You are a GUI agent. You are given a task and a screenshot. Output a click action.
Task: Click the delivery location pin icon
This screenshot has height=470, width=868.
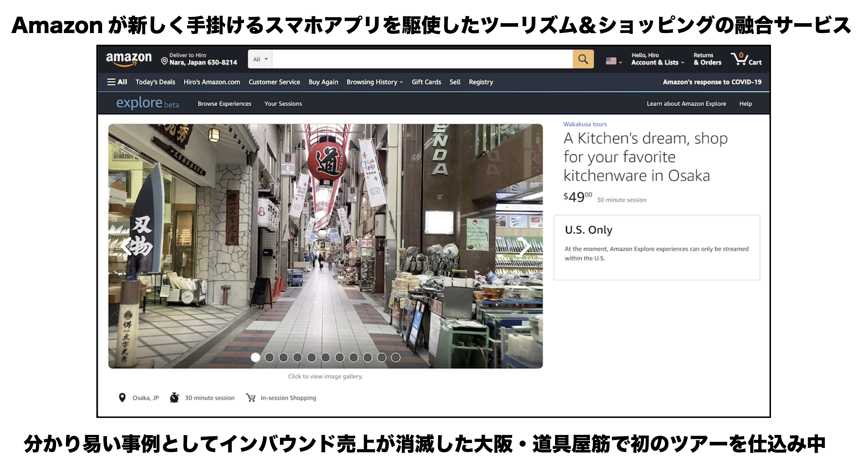(164, 61)
